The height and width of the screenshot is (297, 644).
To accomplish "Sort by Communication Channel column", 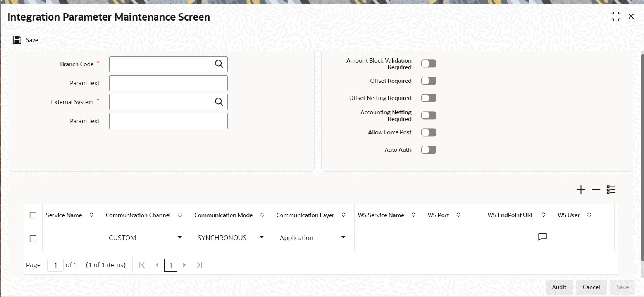I will click(180, 215).
